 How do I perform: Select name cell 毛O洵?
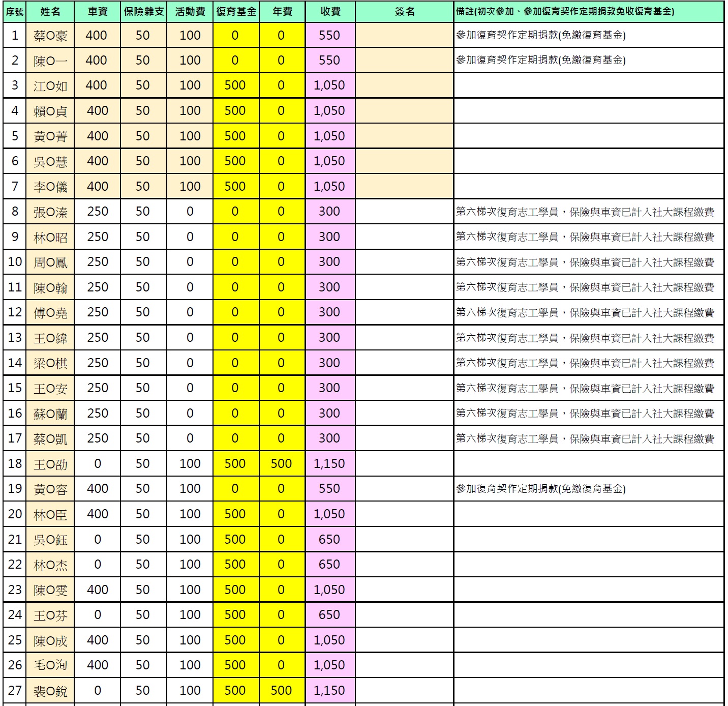50,665
